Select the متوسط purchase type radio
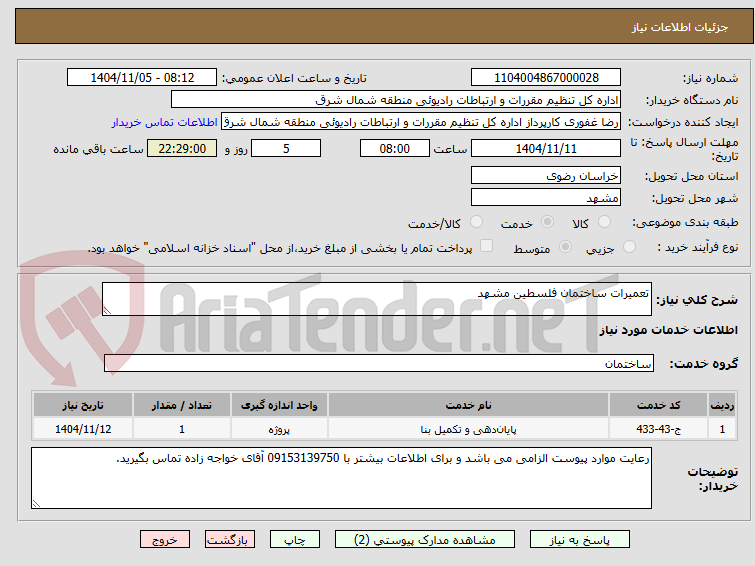The image size is (755, 566). [565, 247]
